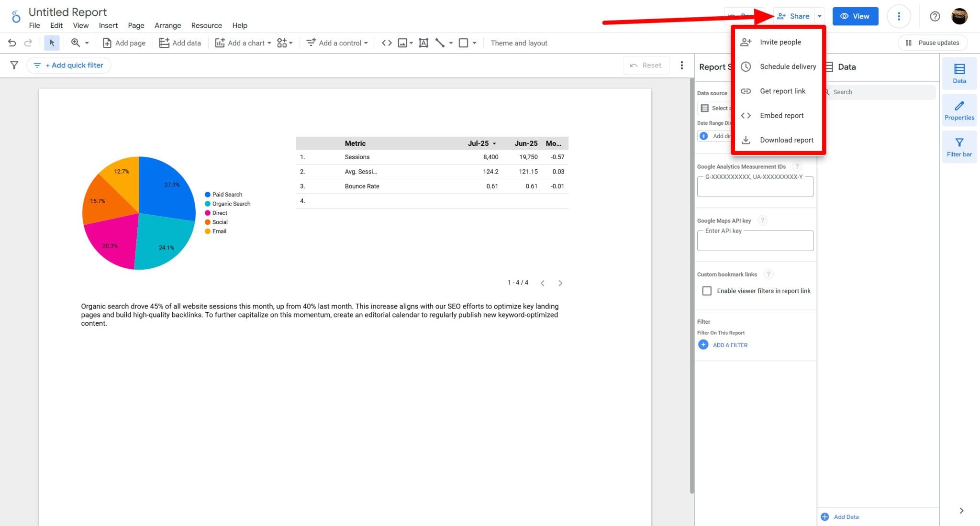Viewport: 980px width, 526px height.
Task: Open the Properties panel on the right sidebar
Action: 959,110
